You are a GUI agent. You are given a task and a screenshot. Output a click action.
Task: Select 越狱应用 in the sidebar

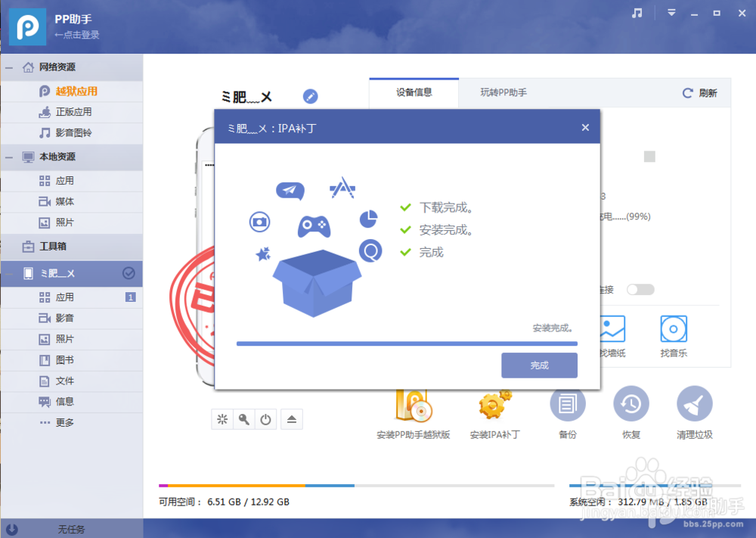coord(71,92)
